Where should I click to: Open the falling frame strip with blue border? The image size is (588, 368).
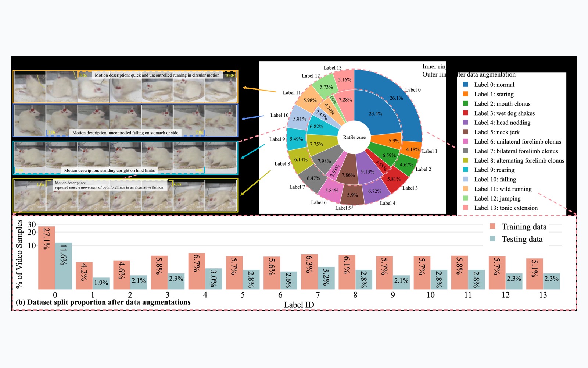(x=125, y=120)
